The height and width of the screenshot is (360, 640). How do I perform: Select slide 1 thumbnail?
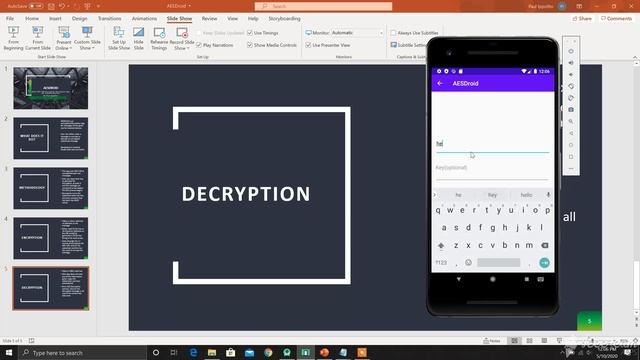coord(51,88)
